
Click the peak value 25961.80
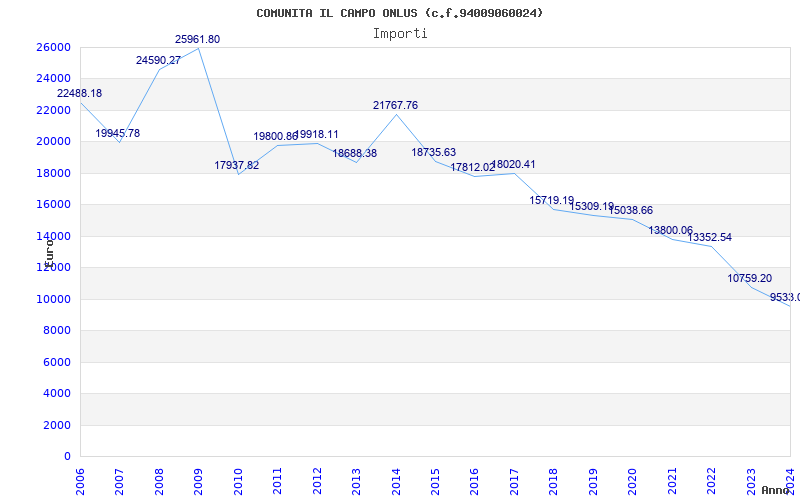click(x=197, y=39)
